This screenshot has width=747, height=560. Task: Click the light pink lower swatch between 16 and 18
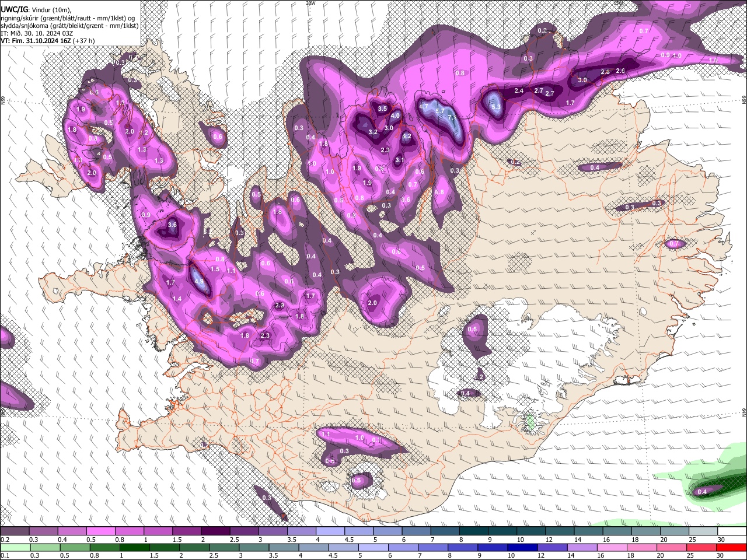[612, 547]
